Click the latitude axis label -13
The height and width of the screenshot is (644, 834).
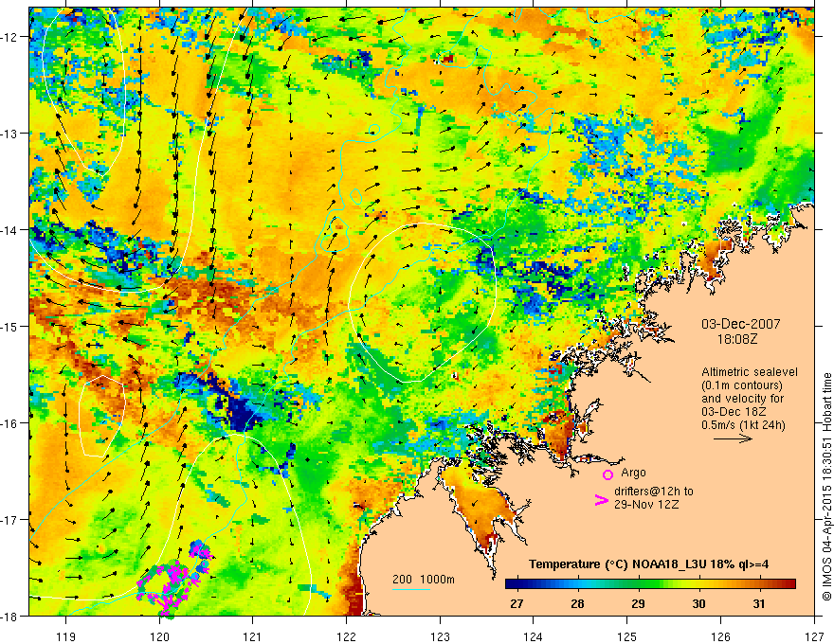[x=10, y=134]
